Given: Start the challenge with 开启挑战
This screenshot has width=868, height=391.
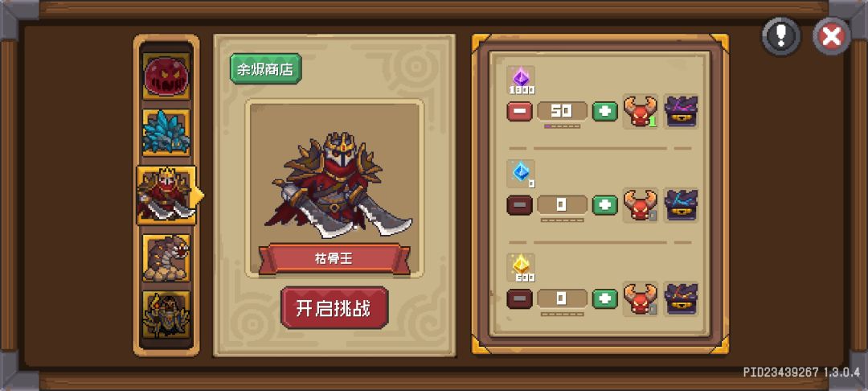Looking at the screenshot, I should pos(334,308).
